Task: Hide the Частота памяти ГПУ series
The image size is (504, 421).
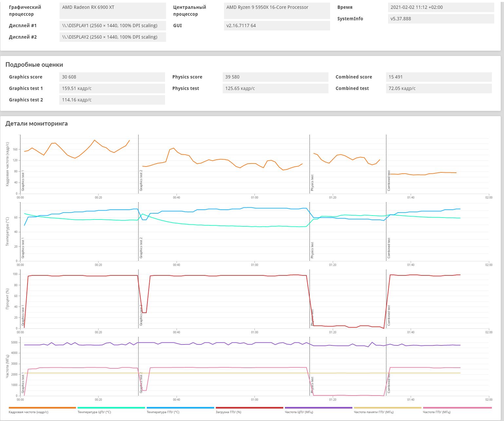Action: pyautogui.click(x=374, y=412)
